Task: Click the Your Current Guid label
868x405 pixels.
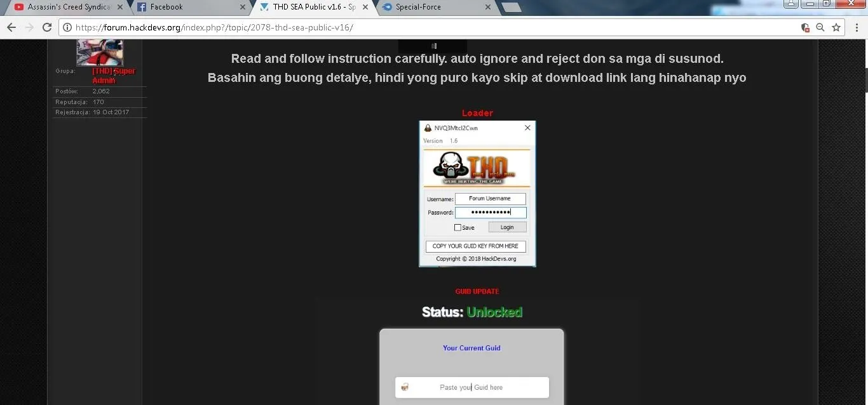Action: (471, 348)
